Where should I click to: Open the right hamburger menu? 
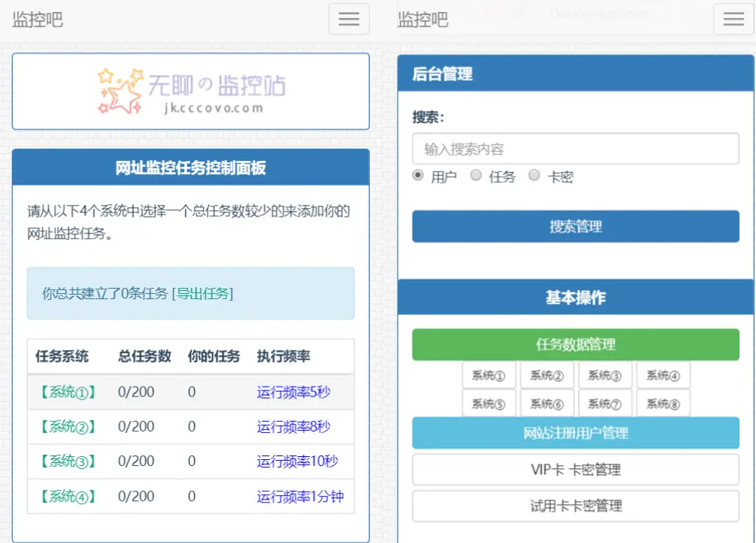pyautogui.click(x=734, y=19)
